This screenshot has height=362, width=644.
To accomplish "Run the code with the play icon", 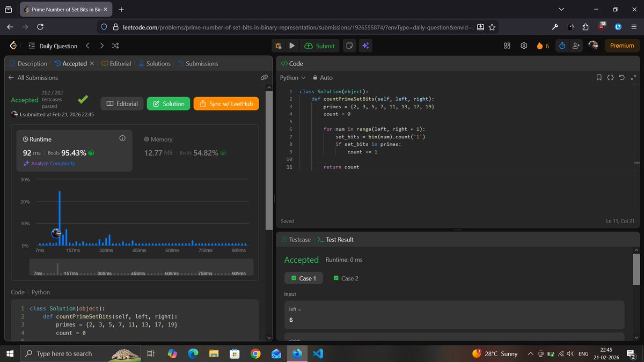I will (x=292, y=46).
